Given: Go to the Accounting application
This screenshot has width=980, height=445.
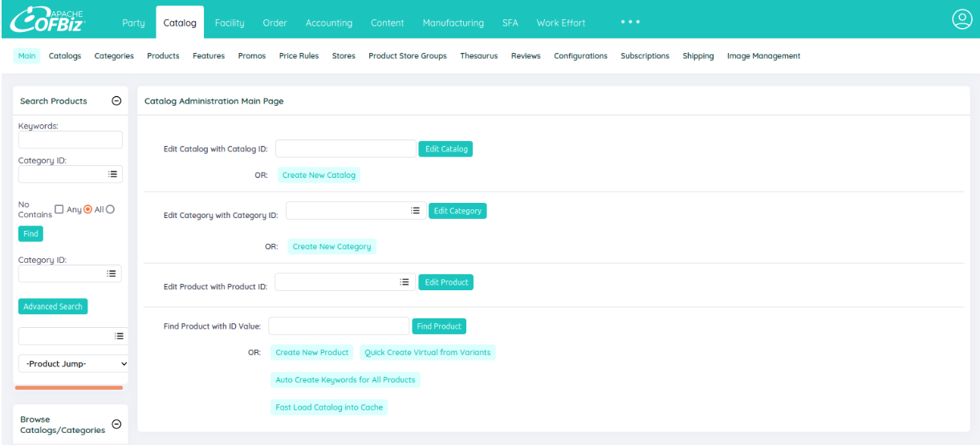Looking at the screenshot, I should point(329,22).
